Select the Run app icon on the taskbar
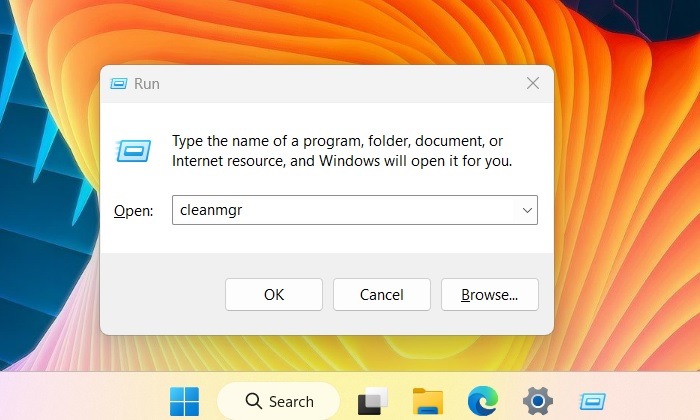The image size is (700, 420). click(592, 401)
